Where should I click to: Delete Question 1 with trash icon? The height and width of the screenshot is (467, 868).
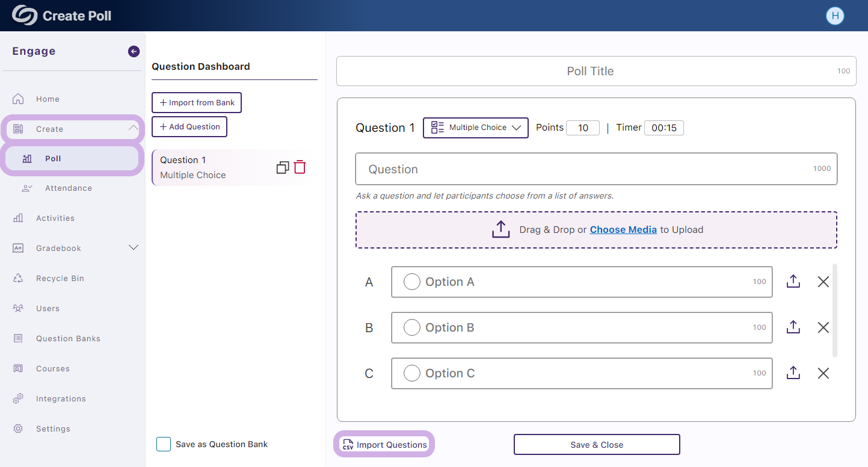tap(300, 167)
